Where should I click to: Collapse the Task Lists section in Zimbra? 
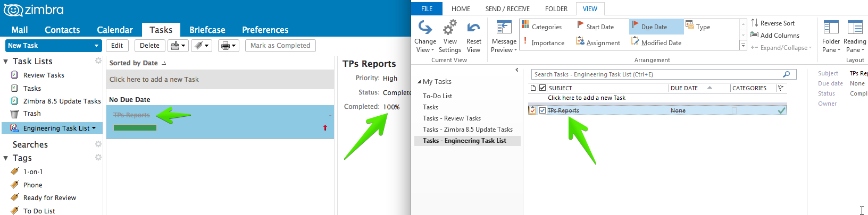6,62
